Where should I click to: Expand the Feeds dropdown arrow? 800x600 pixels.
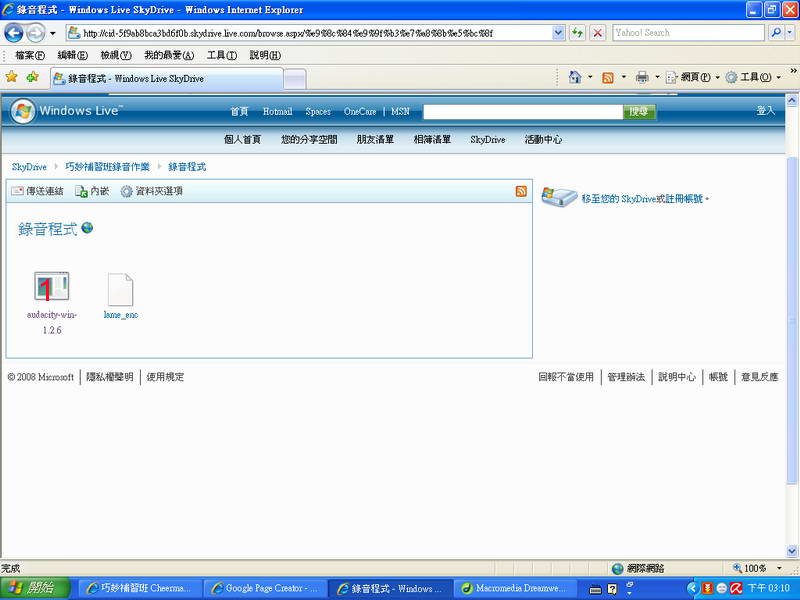point(623,78)
